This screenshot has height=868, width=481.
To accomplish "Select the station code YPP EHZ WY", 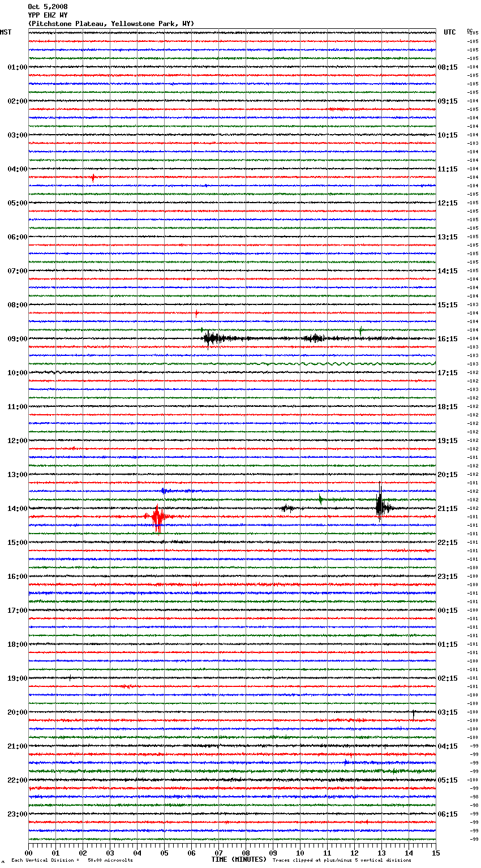I will pos(48,15).
